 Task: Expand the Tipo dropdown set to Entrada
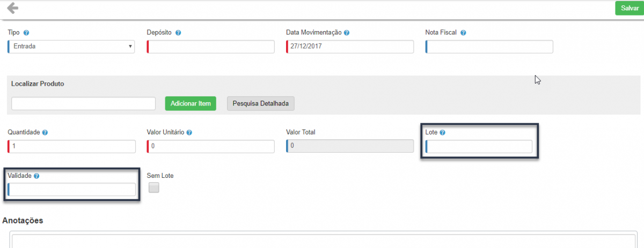(71, 47)
